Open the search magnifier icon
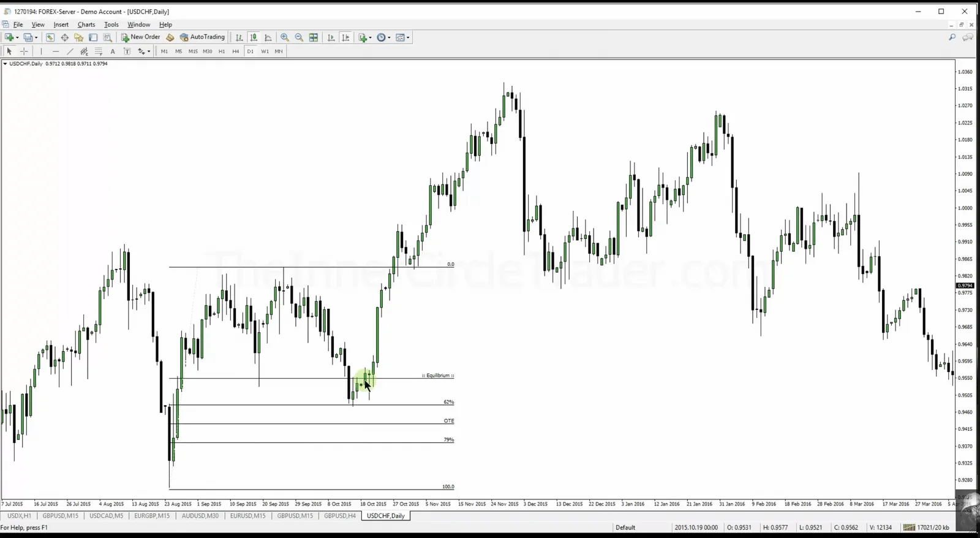 tap(952, 37)
